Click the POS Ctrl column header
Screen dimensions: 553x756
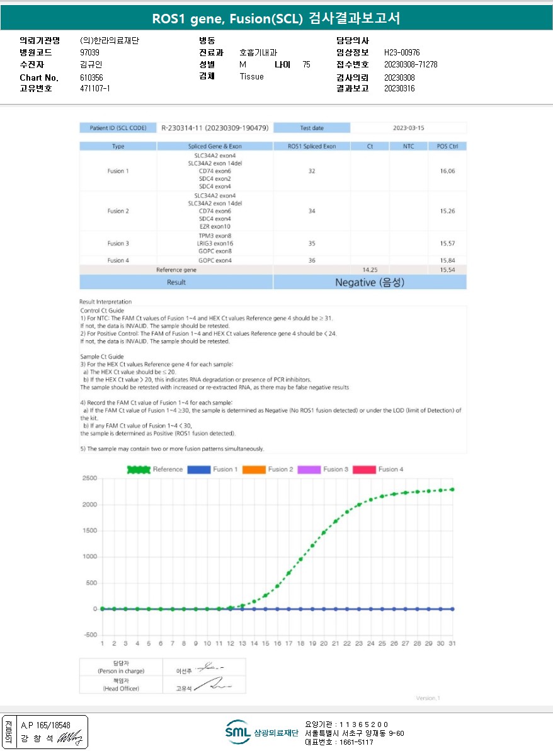(x=447, y=146)
